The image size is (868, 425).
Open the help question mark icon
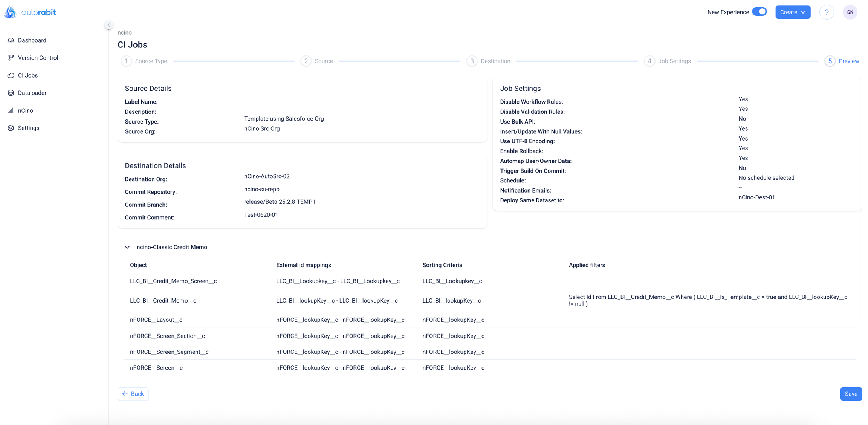[x=827, y=12]
